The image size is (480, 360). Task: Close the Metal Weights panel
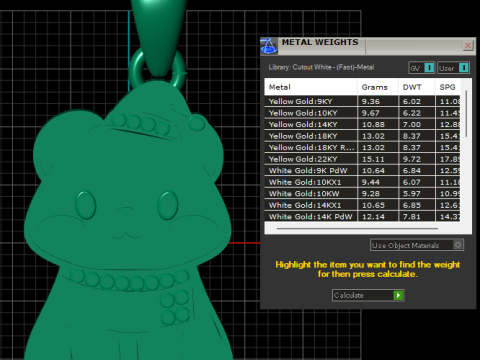[x=468, y=45]
